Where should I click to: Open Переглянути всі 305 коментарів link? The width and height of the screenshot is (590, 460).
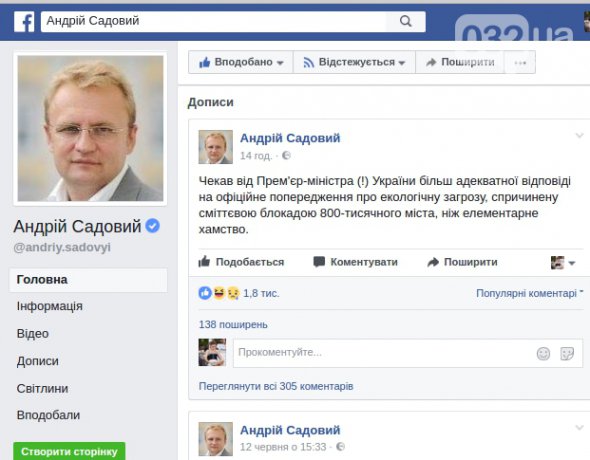[276, 386]
